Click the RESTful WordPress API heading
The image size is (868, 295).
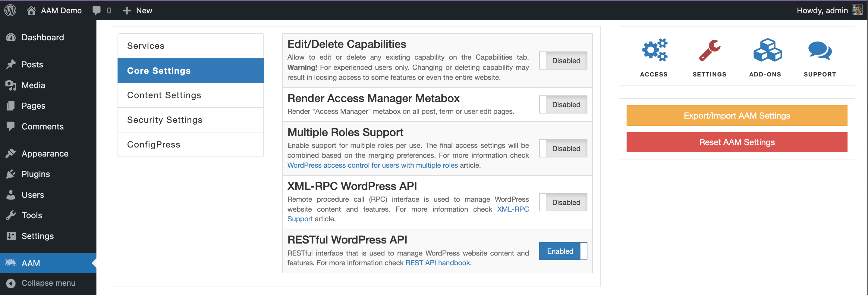347,240
